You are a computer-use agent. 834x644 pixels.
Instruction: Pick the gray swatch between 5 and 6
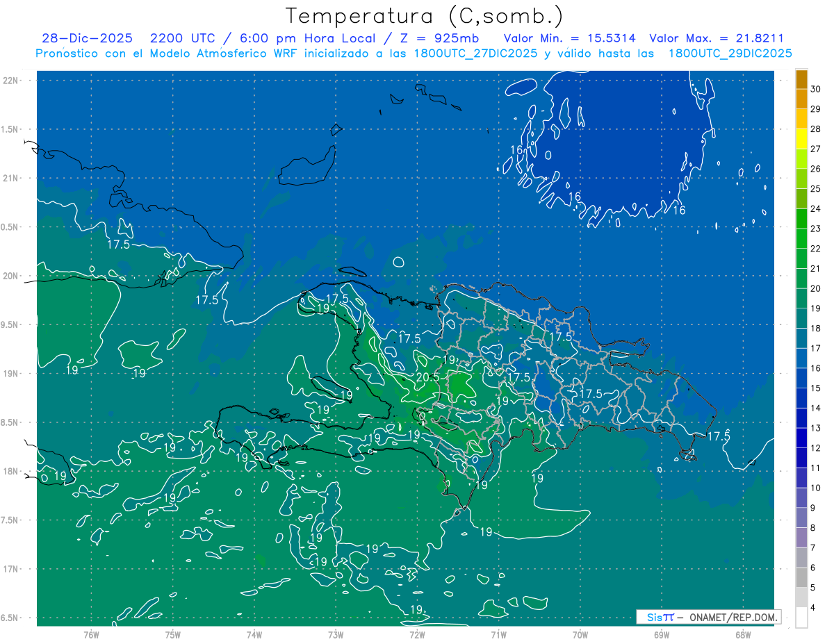[802, 577]
